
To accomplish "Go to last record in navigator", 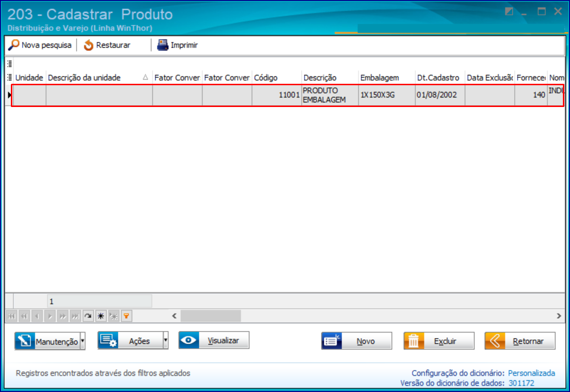I will point(75,316).
